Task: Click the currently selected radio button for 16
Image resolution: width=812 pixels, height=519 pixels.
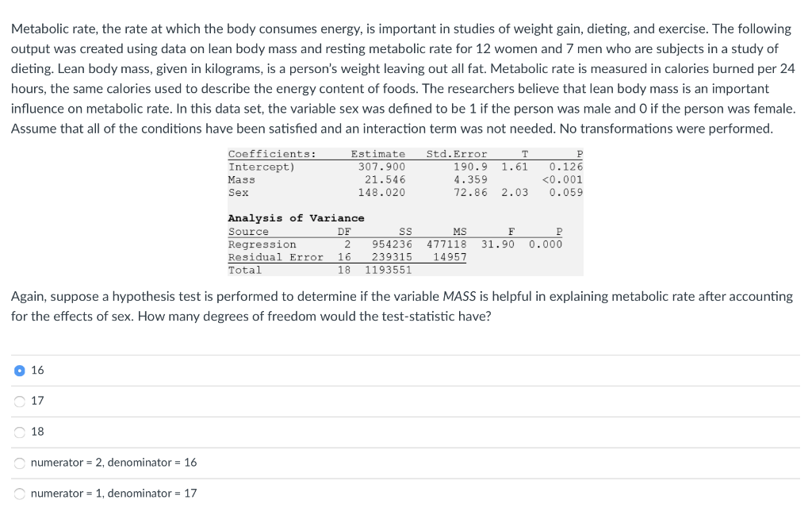Action: click(x=19, y=370)
